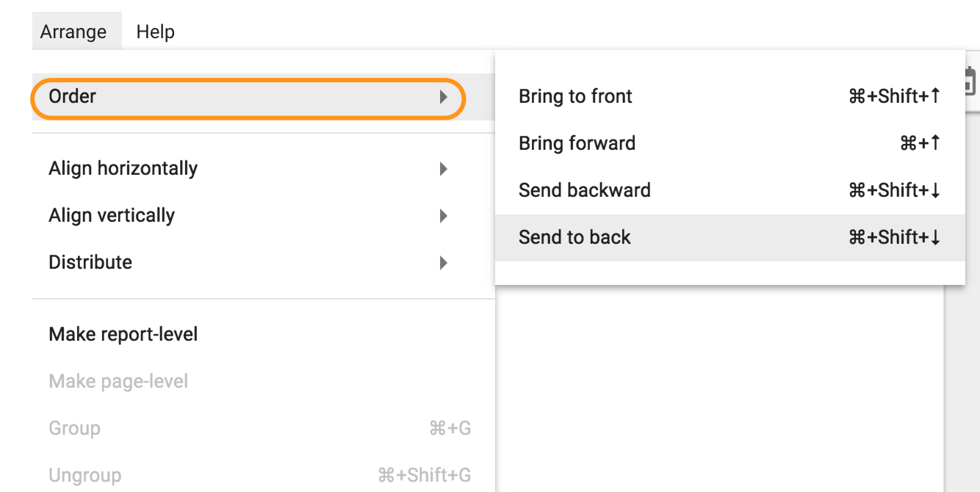
Task: Expand the Align vertically arrow
Action: click(x=443, y=216)
